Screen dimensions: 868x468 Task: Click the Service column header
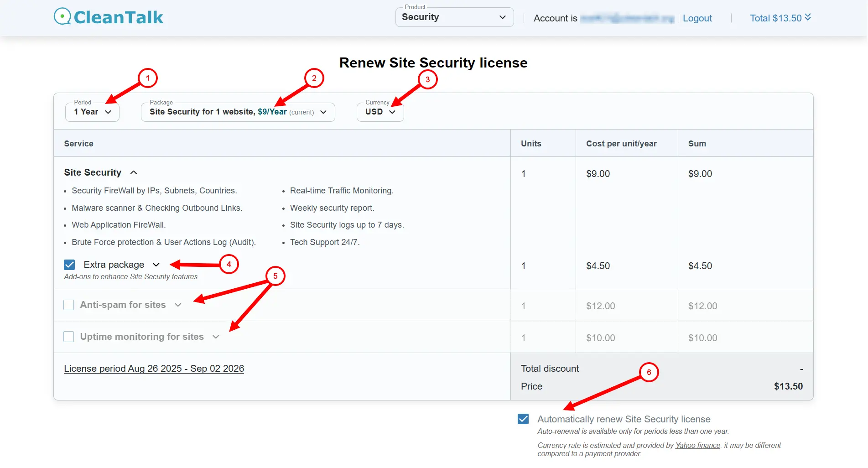coord(78,144)
